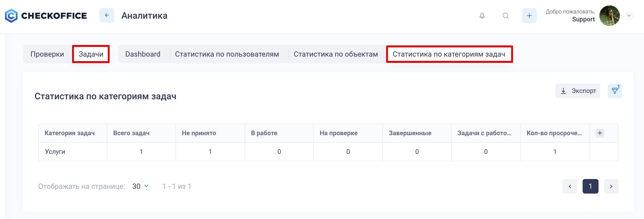Click the CheckOffice logo
The height and width of the screenshot is (219, 644).
(46, 15)
